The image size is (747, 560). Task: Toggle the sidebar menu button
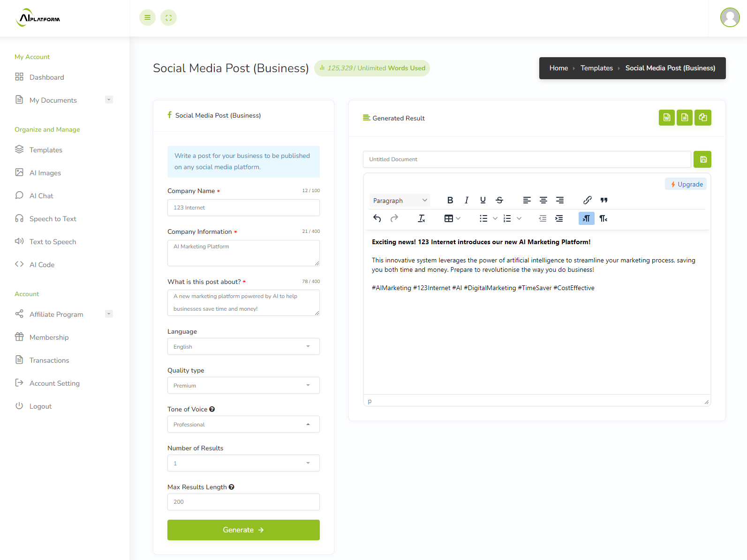point(147,18)
